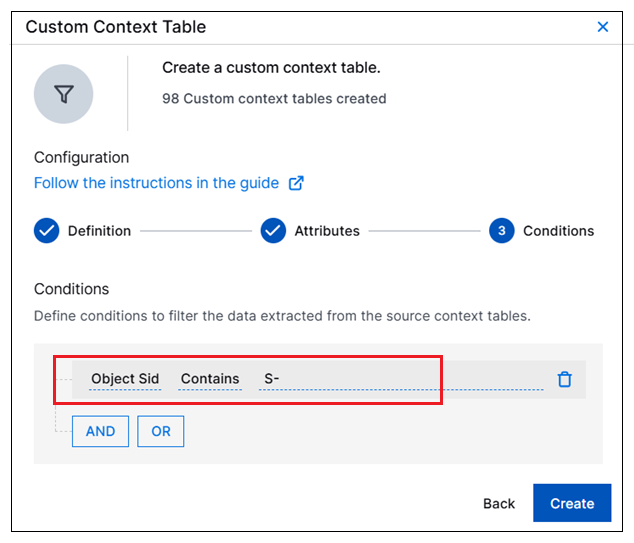Follow the instructions in the guide link
Image resolution: width=634 pixels, height=543 pixels.
click(156, 183)
